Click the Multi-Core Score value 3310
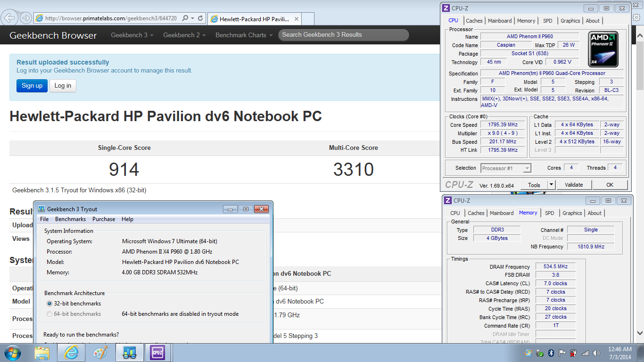 tap(354, 170)
